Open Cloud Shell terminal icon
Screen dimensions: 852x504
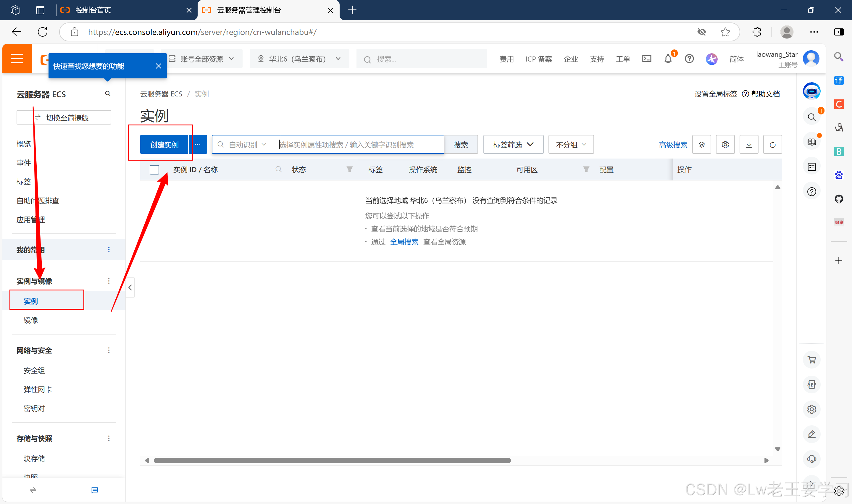647,59
